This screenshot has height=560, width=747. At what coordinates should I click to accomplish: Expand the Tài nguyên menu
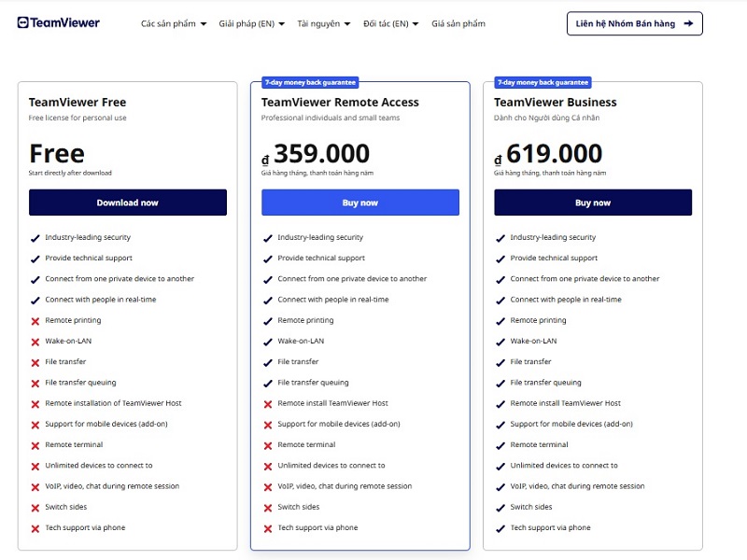click(x=323, y=23)
